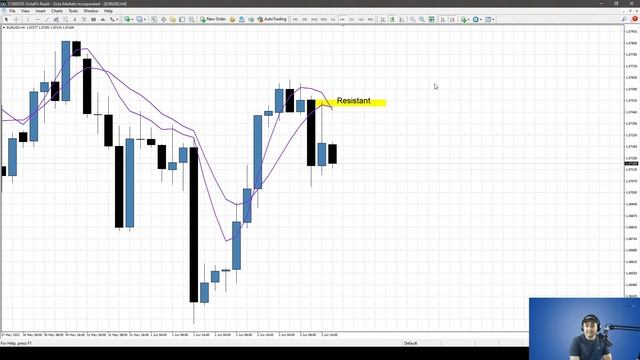Screen dimensions: 640x360
Task: Toggle the Strategy Tester panel
Action: [x=191, y=19]
